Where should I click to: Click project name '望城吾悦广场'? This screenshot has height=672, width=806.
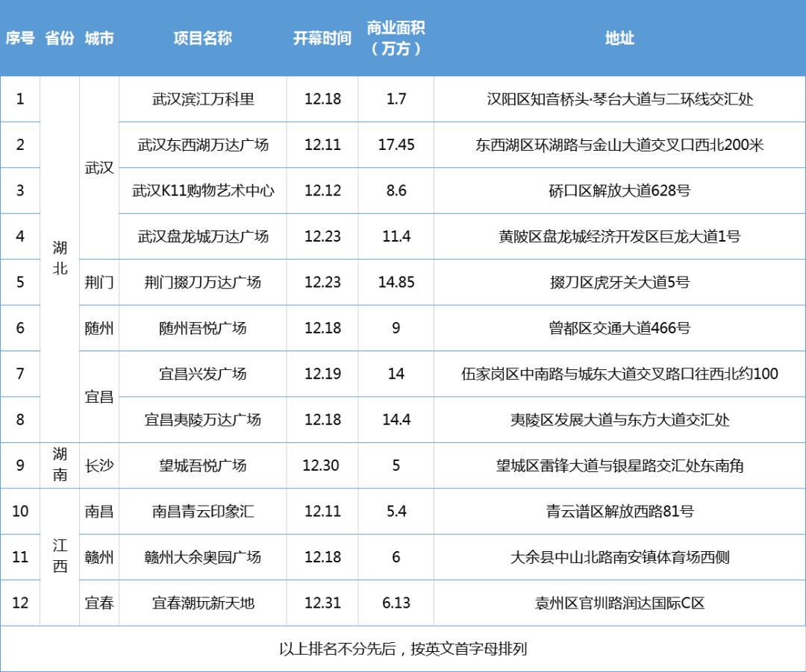click(x=203, y=465)
